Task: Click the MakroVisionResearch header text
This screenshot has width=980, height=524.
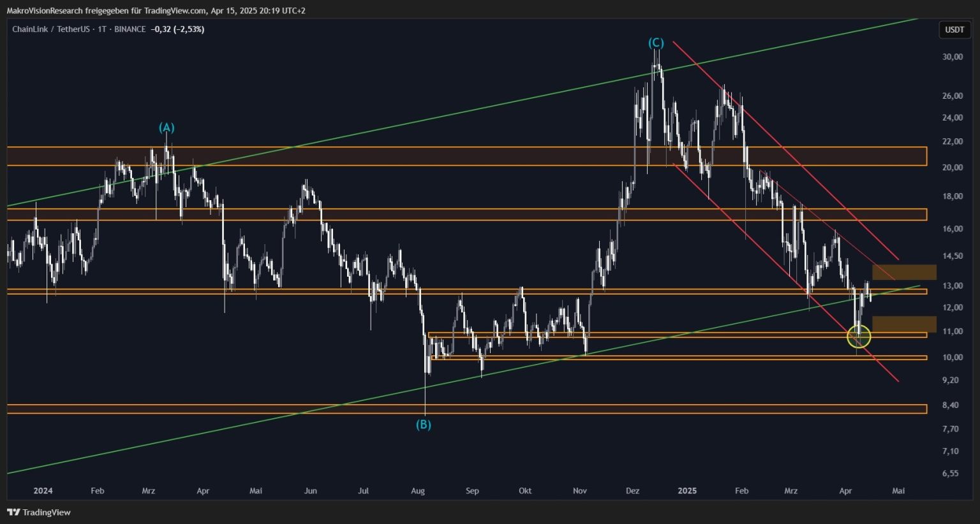Action: point(45,11)
